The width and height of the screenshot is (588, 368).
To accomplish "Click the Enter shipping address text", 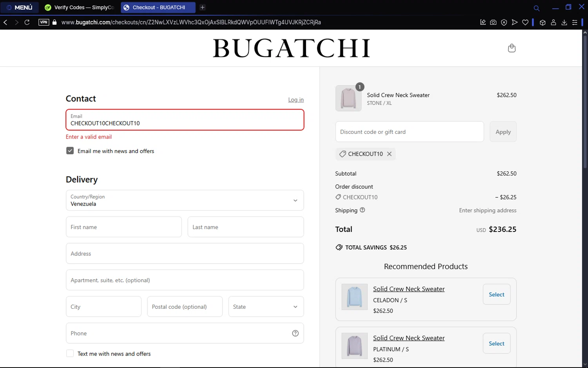I will click(488, 210).
